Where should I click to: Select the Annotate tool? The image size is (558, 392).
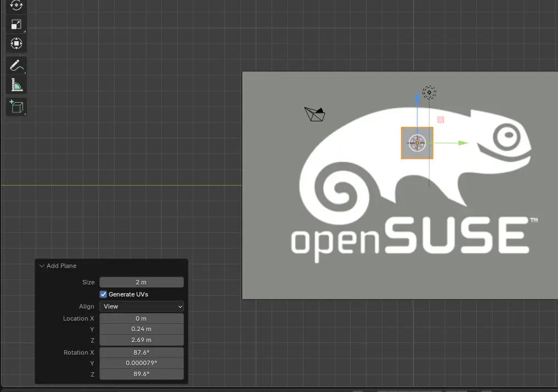(x=16, y=65)
